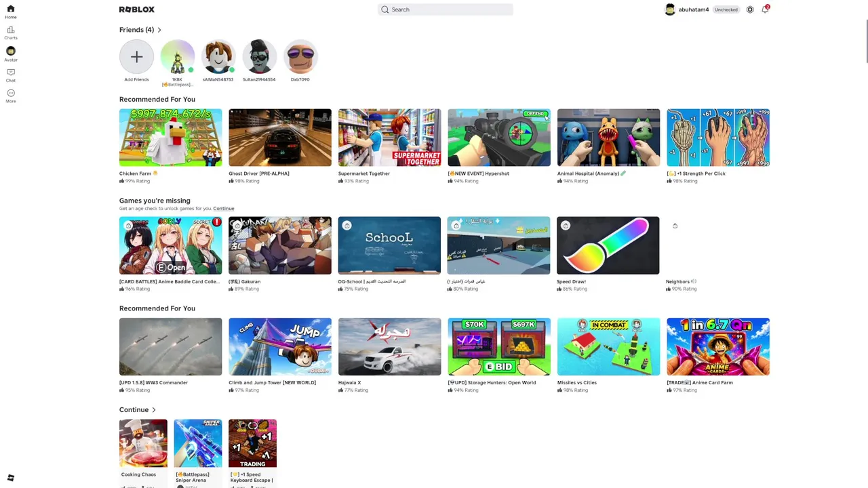Click the "75% Rating" text under OG-School
The image size is (868, 488).
click(x=357, y=289)
